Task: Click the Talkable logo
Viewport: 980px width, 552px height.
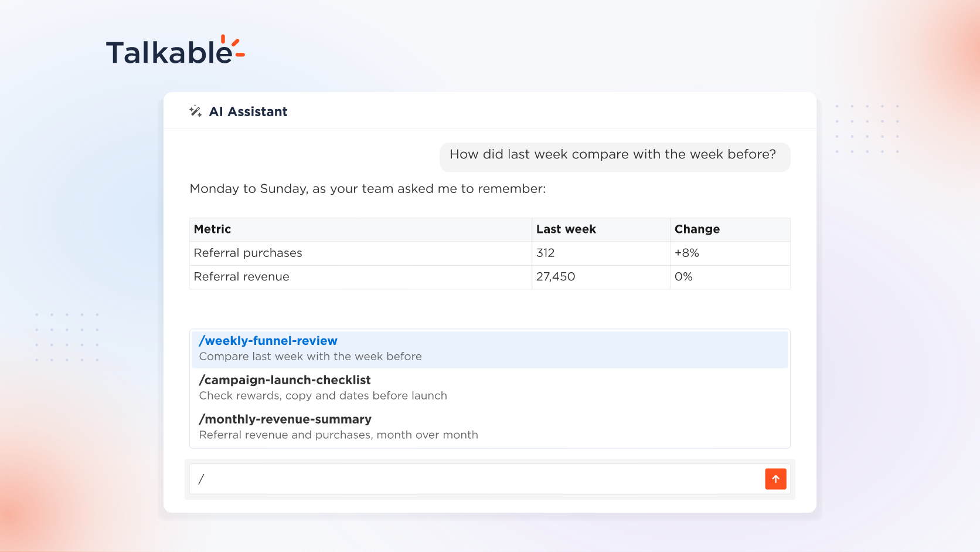Action: 175,50
